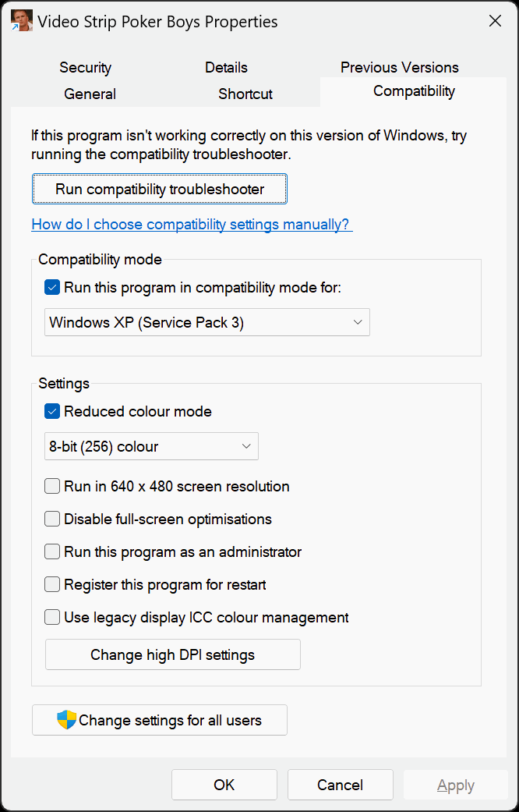The image size is (519, 812).
Task: Open the Windows XP (Service Pack 3) dropdown
Action: pos(207,322)
